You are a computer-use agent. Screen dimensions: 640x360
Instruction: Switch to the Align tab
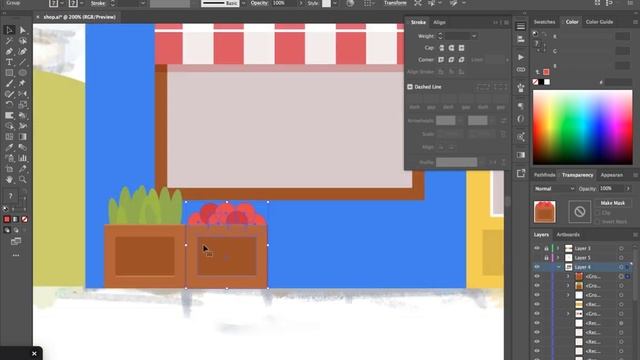tap(439, 22)
